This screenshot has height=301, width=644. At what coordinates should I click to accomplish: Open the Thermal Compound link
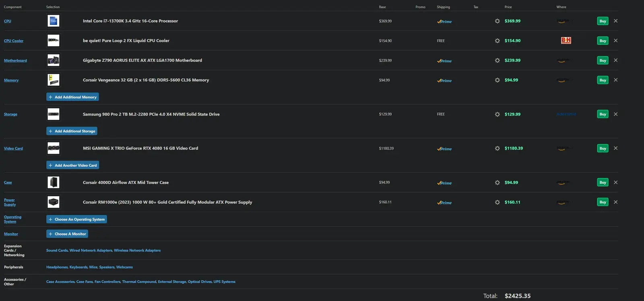click(x=139, y=282)
